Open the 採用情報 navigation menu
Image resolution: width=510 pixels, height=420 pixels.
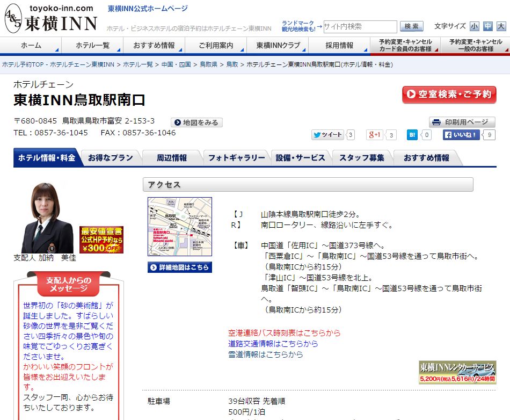click(x=339, y=45)
